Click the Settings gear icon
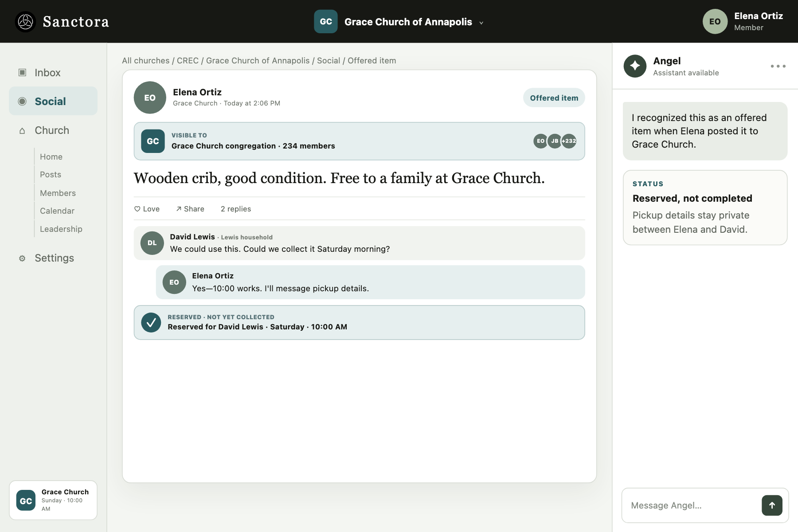The width and height of the screenshot is (798, 532). coord(22,258)
